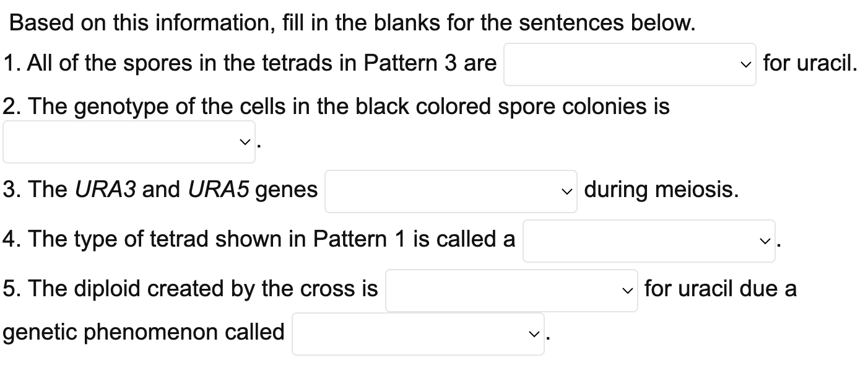This screenshot has height=383, width=868.
Task: Open the Pattern 1 tetrad type dropdown
Action: click(648, 240)
